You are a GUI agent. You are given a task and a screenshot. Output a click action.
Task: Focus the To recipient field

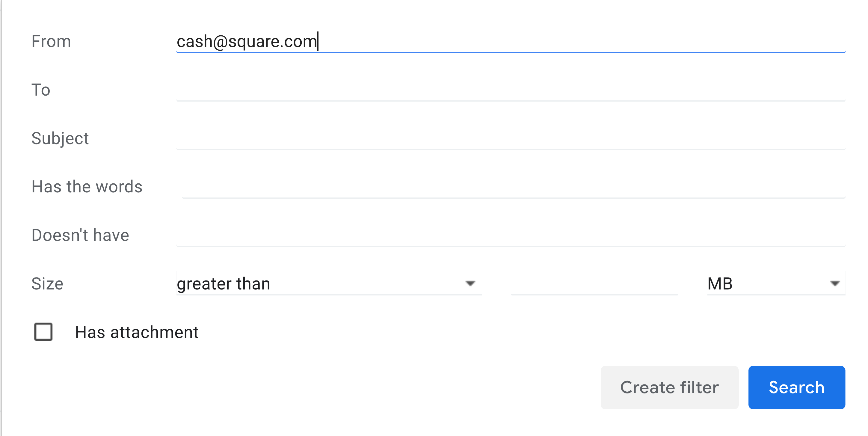(x=511, y=90)
